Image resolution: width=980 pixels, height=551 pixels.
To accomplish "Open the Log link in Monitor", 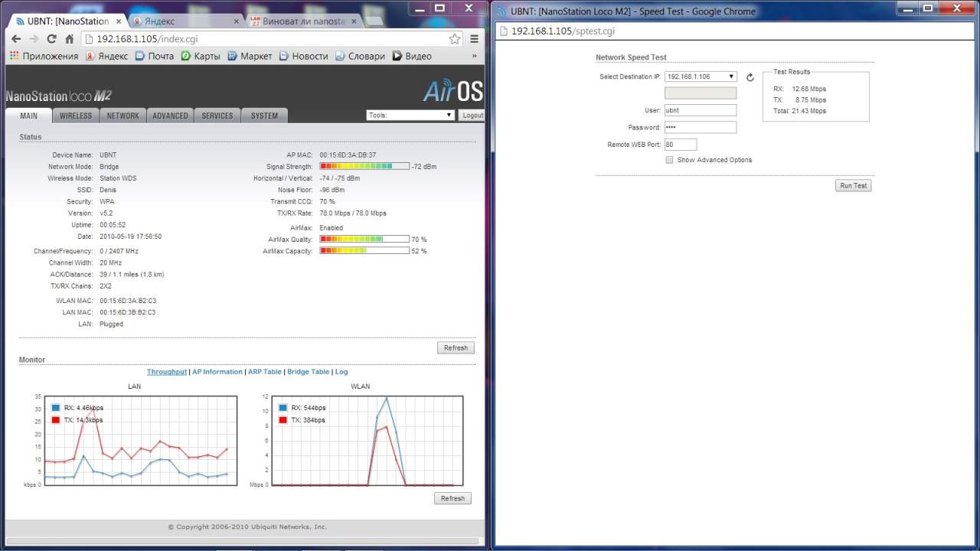I will (x=341, y=372).
